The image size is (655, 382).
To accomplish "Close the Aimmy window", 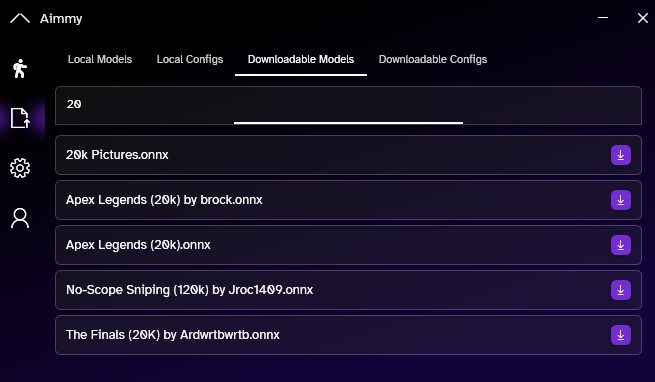I will (643, 18).
